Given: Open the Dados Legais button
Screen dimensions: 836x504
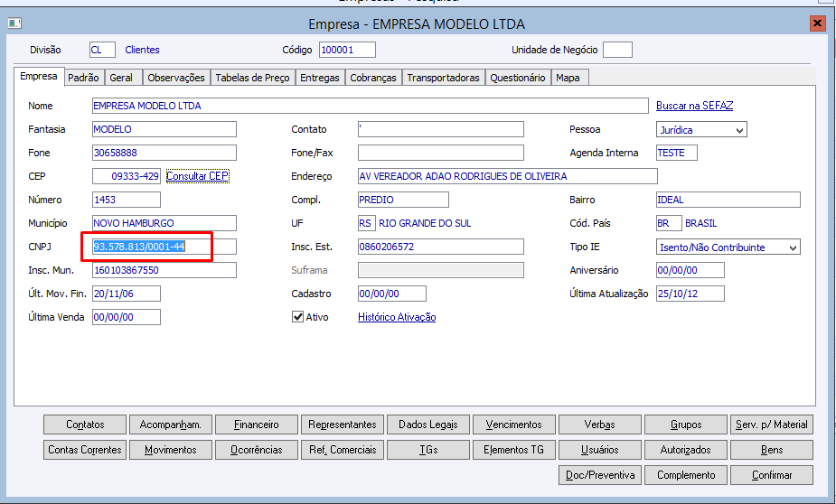Looking at the screenshot, I should point(428,425).
